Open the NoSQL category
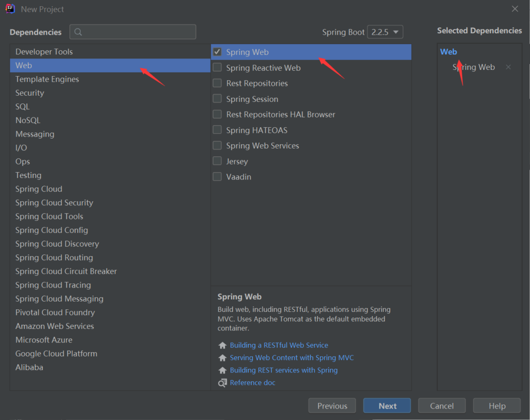Viewport: 530px width, 420px height. pyautogui.click(x=110, y=121)
